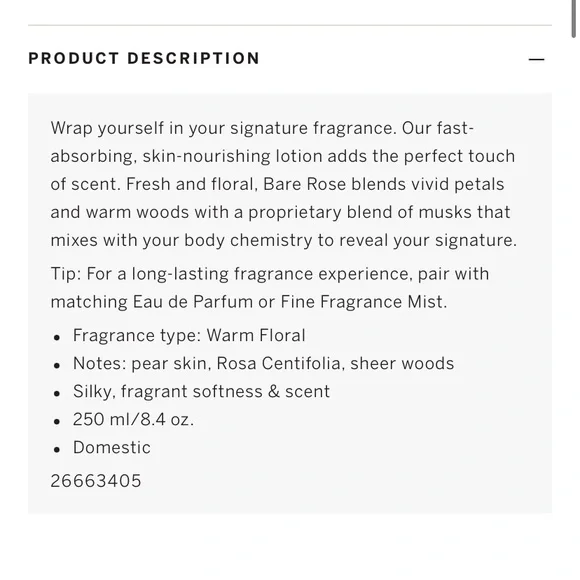
Task: Click 'Rosa Centifolia' in the notes
Action: click(278, 364)
